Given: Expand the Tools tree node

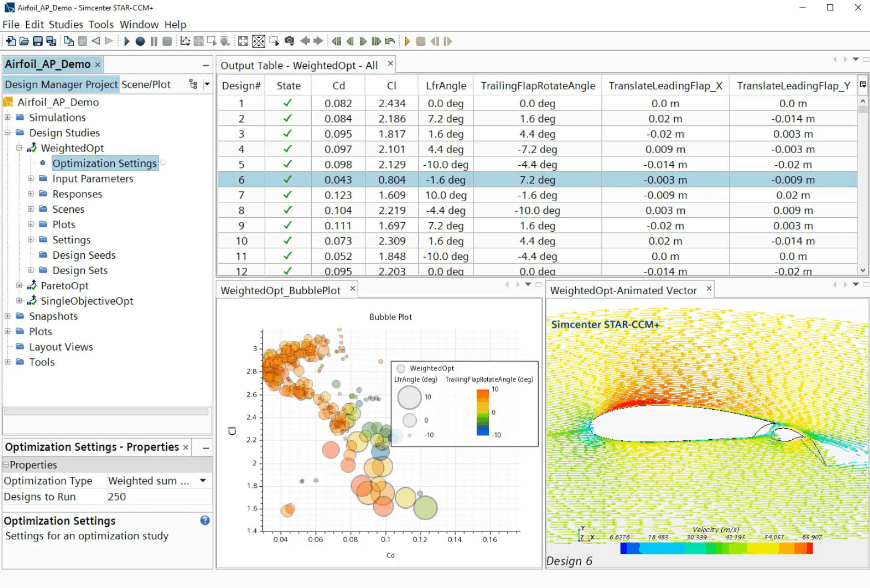Looking at the screenshot, I should 8,362.
